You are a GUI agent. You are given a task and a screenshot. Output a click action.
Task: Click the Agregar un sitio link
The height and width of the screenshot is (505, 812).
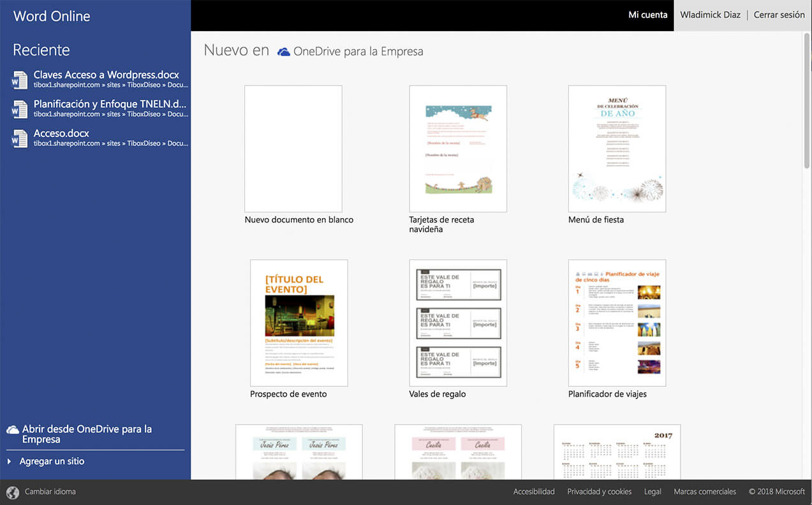click(x=52, y=461)
